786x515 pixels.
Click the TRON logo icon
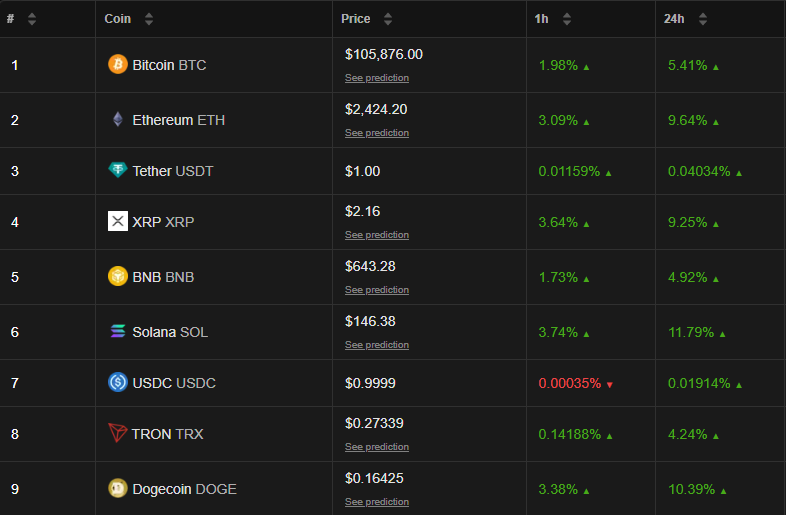117,433
